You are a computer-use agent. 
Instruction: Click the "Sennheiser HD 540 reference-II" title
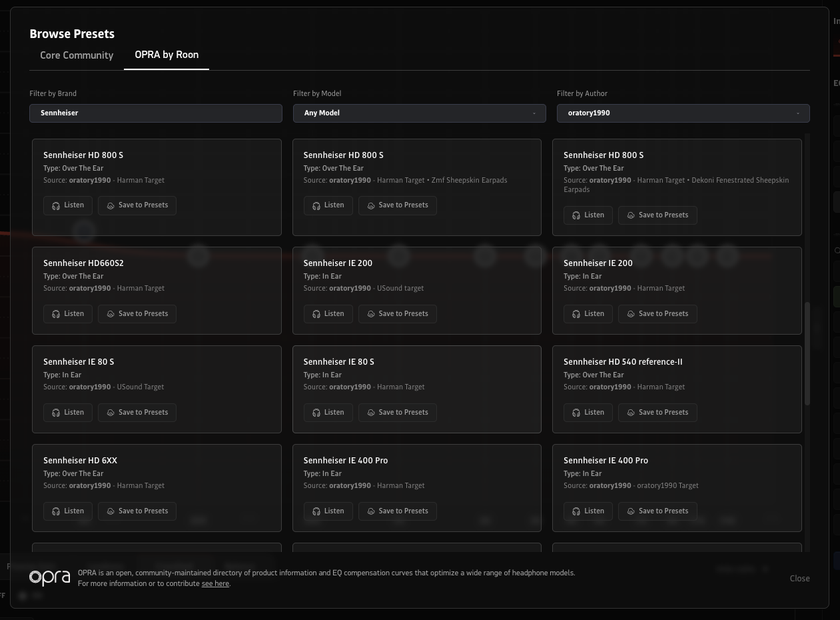(623, 362)
